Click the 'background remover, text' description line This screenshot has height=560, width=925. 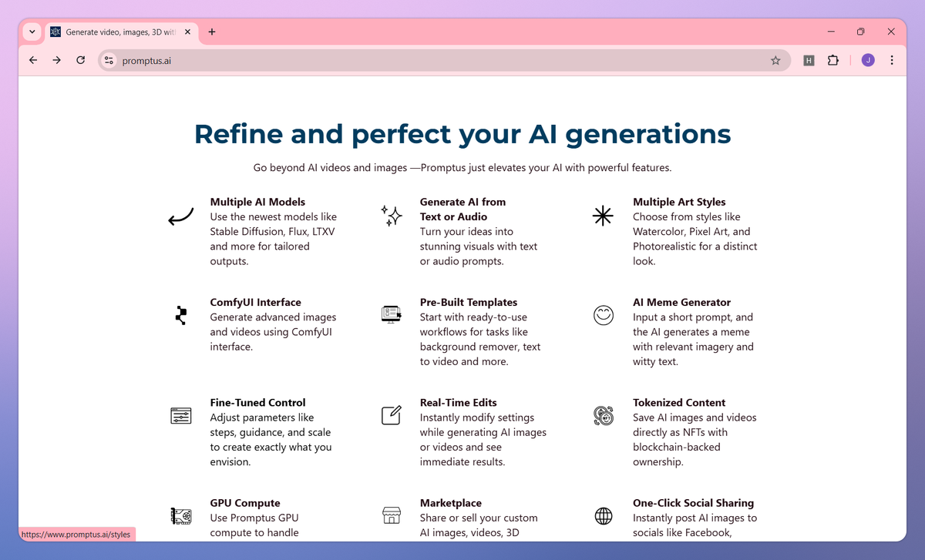click(480, 347)
